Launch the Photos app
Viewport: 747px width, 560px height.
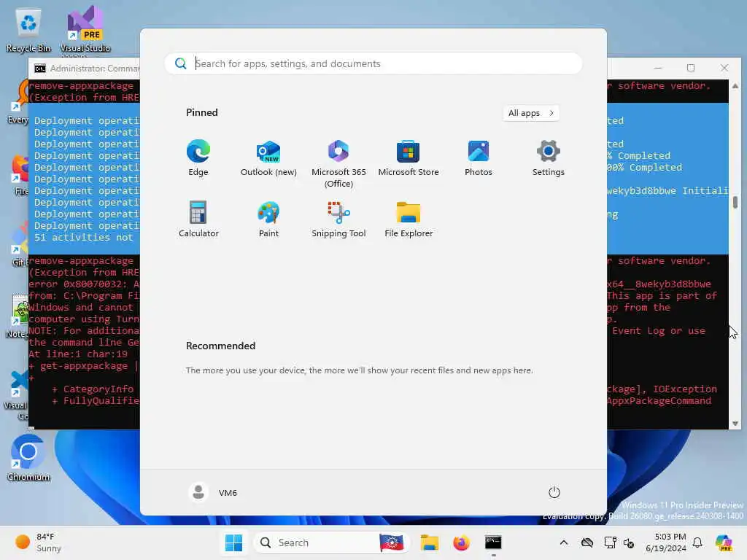479,158
